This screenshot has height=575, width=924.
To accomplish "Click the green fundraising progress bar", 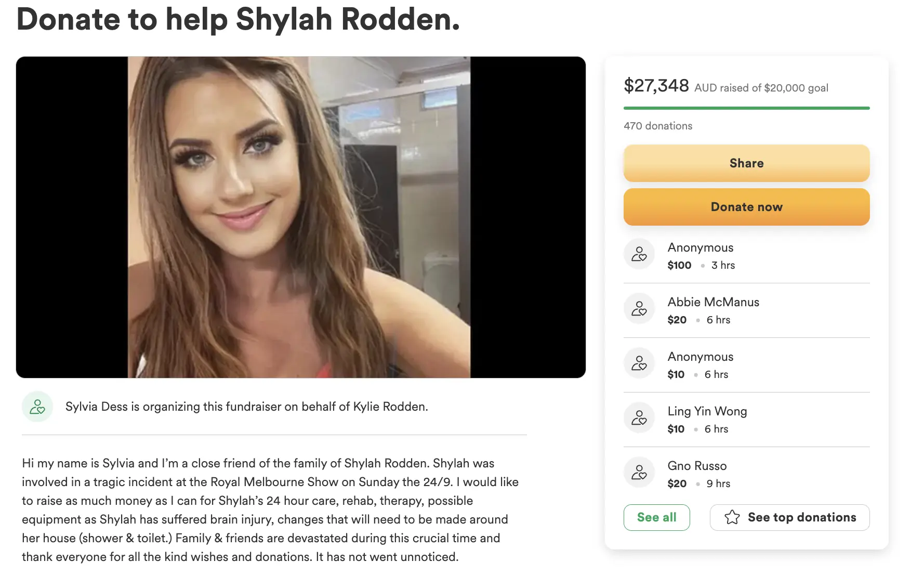I will (746, 108).
